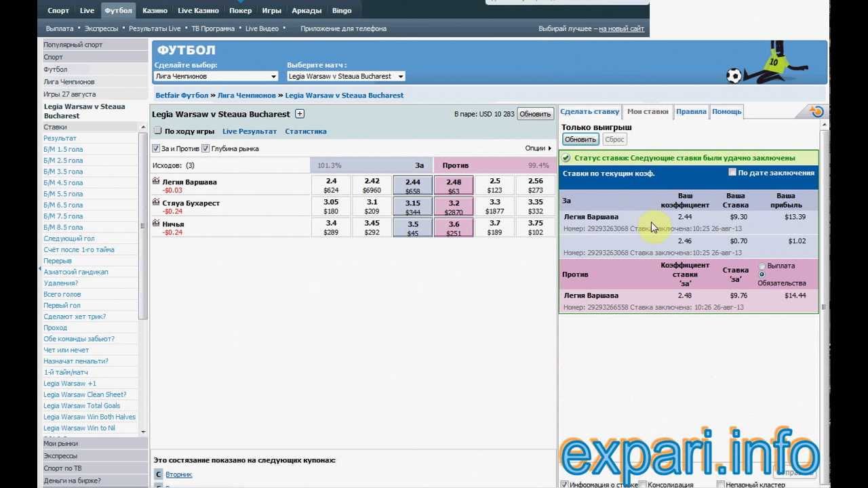The height and width of the screenshot is (488, 868).
Task: Open the Лига Чемпионов league dropdown
Action: point(216,77)
